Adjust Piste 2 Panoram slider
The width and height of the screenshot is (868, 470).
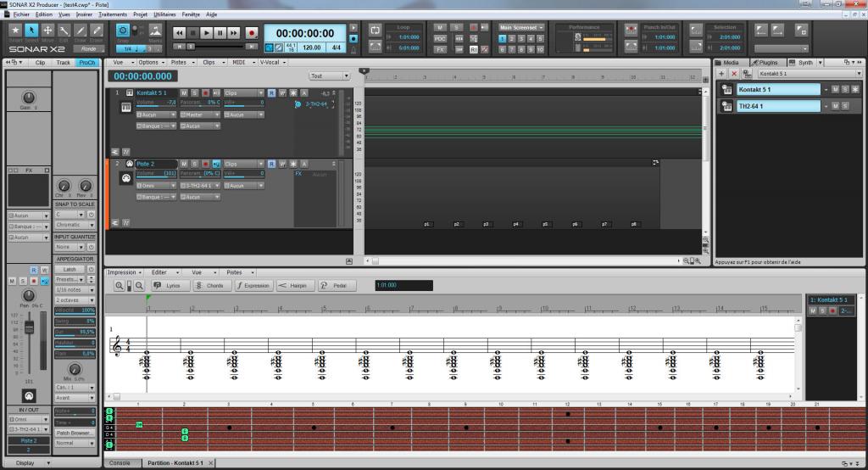coord(200,173)
